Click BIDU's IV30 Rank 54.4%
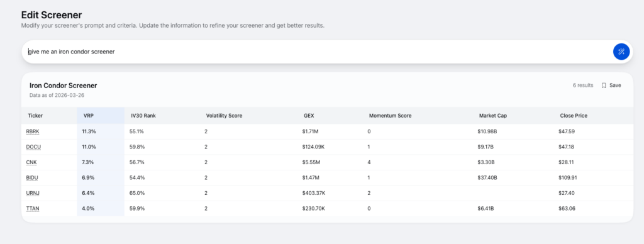 137,178
